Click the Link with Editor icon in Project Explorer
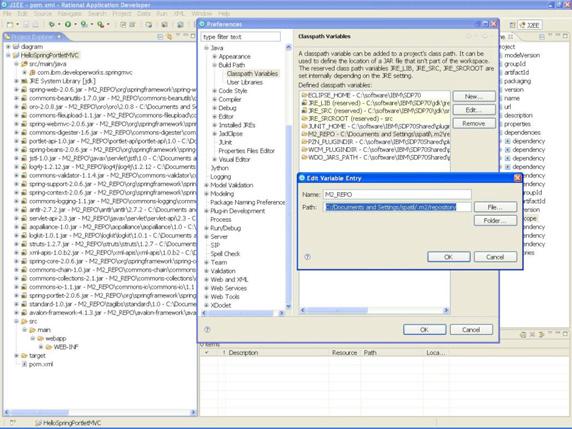The height and width of the screenshot is (429, 572). [169, 36]
